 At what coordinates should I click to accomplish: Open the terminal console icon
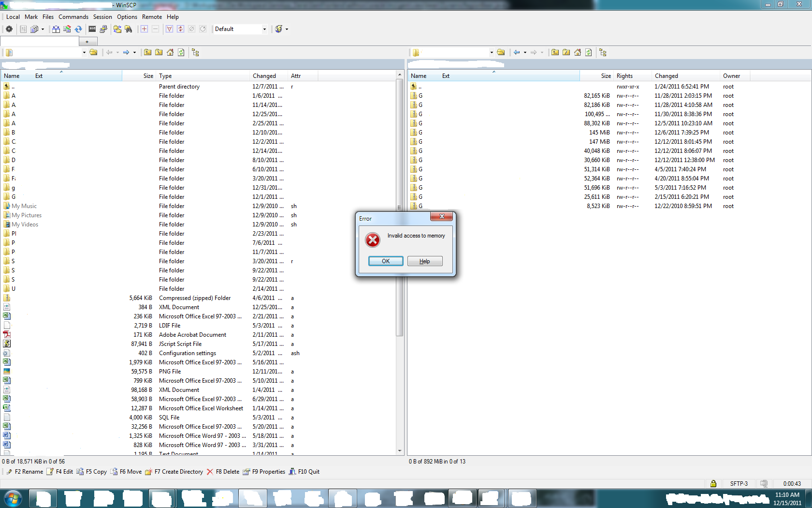(x=92, y=29)
